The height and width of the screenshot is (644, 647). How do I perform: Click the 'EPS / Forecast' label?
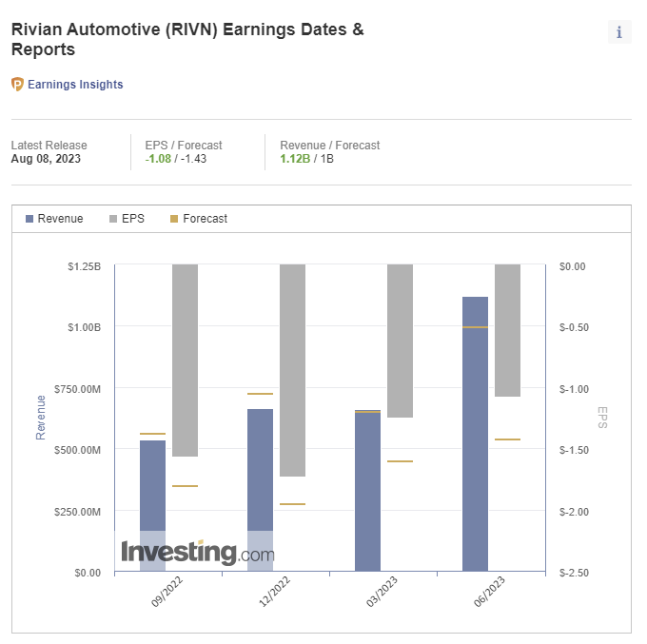[184, 146]
